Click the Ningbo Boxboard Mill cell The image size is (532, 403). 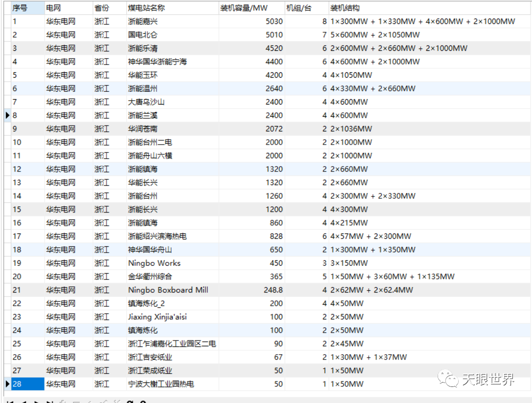(172, 290)
